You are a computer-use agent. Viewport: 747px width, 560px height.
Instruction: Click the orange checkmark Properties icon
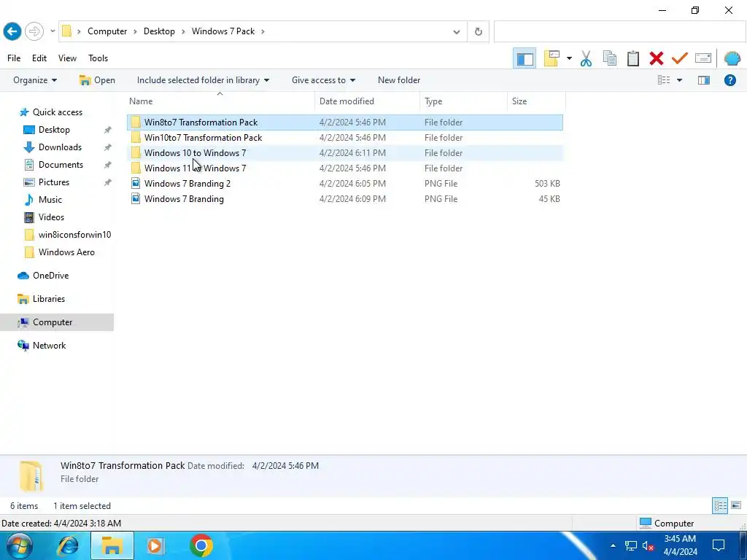click(x=680, y=58)
